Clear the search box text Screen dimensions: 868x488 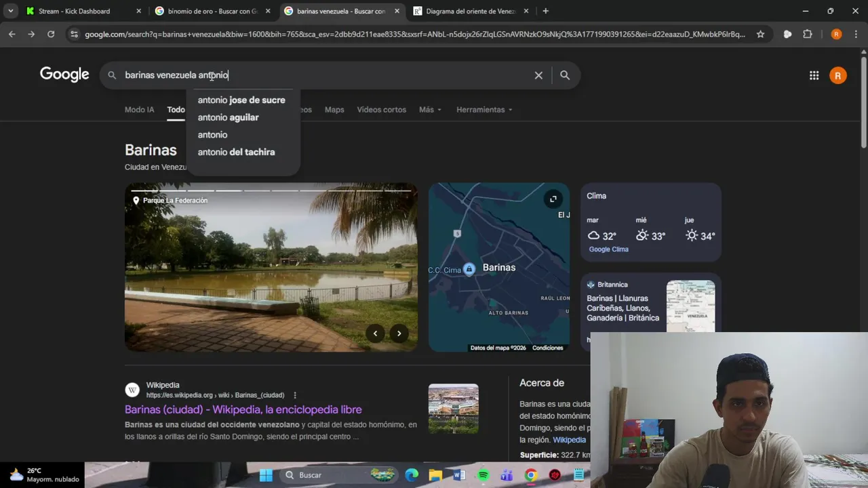pos(538,75)
